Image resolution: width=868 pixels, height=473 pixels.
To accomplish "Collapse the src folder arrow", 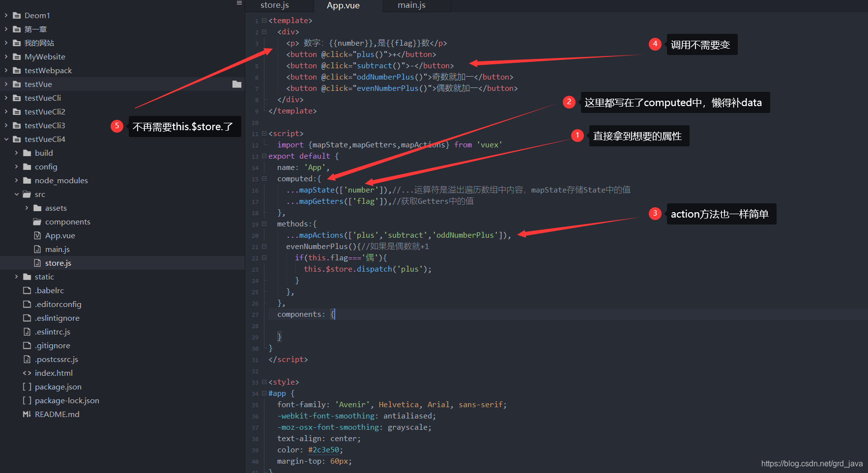I will 16,195.
